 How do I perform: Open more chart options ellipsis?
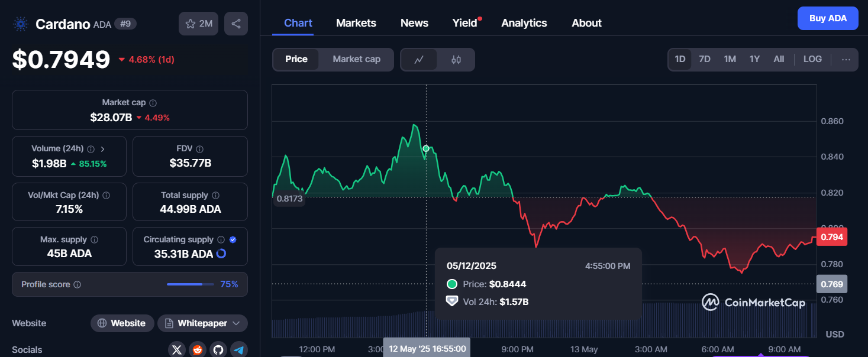pyautogui.click(x=846, y=59)
